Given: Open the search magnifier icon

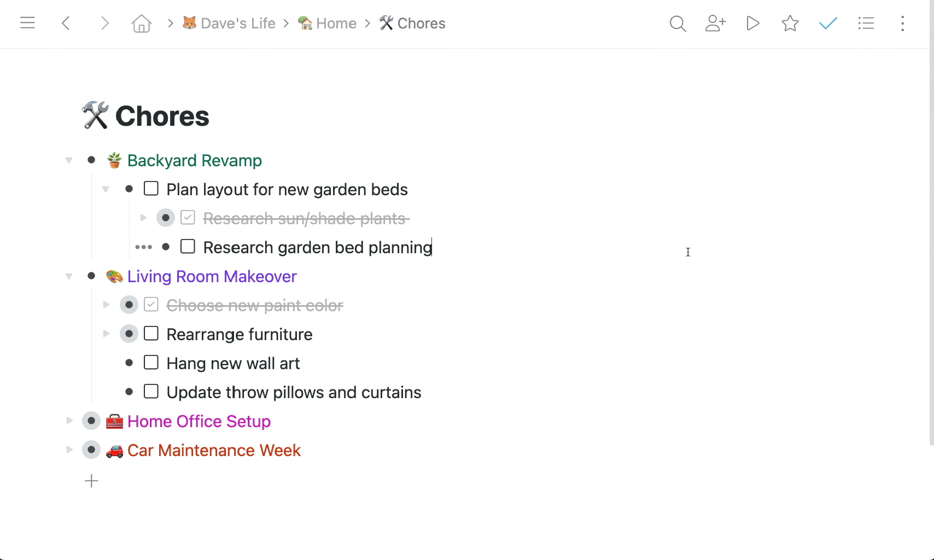Looking at the screenshot, I should coord(678,24).
